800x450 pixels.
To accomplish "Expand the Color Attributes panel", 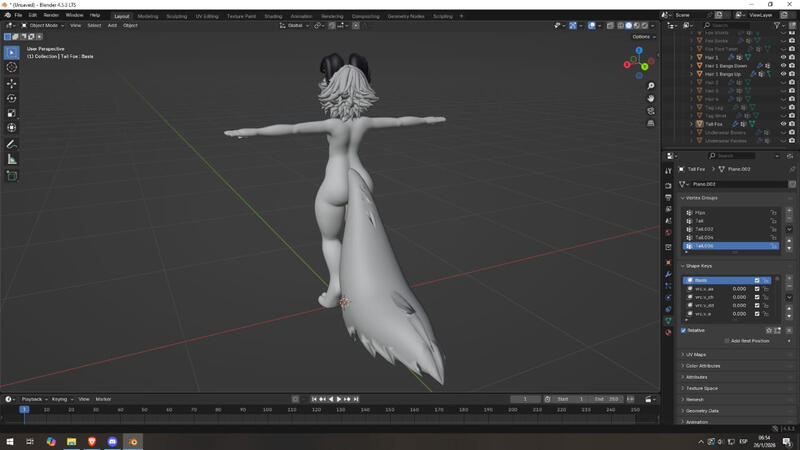I will click(x=703, y=366).
